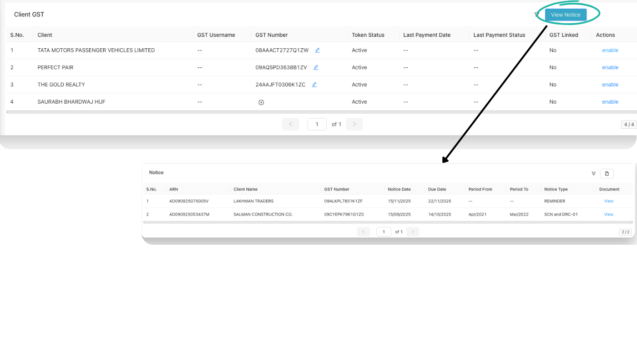Edit THE GOLD REALTY GST number pencil icon
The image size is (637, 364).
[314, 85]
